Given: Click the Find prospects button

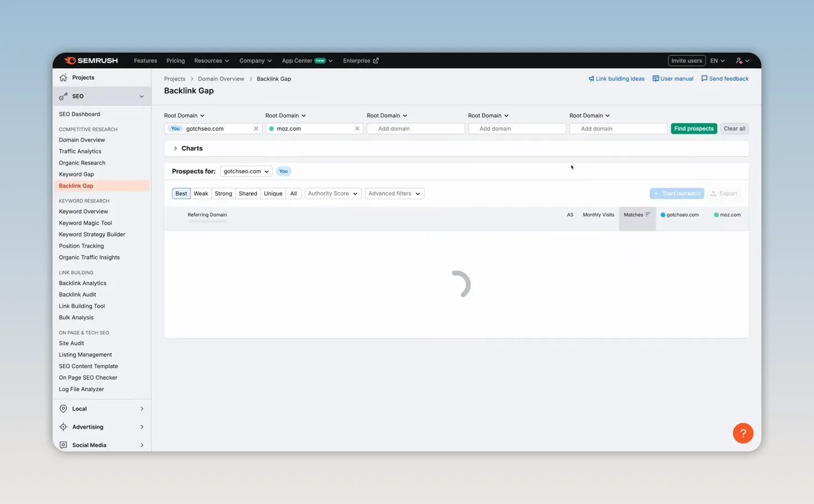Looking at the screenshot, I should click(x=694, y=128).
